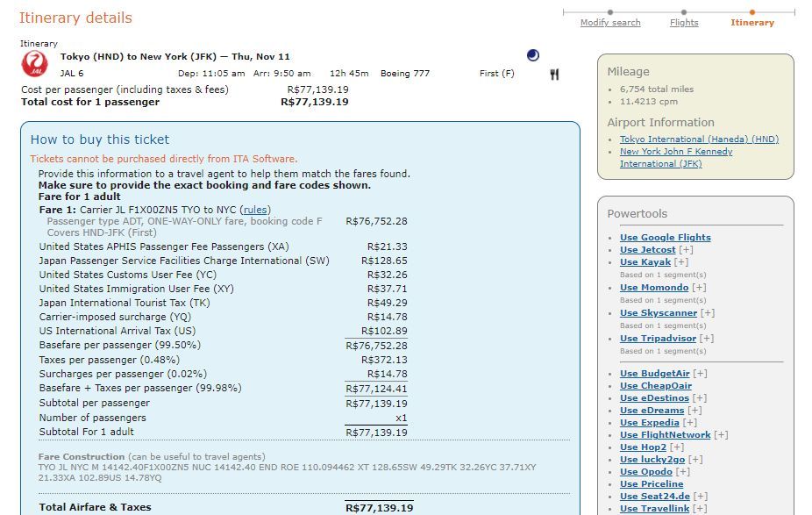Viewport: 812px width, 515px height.
Task: Go to Modify search step
Action: coord(610,23)
